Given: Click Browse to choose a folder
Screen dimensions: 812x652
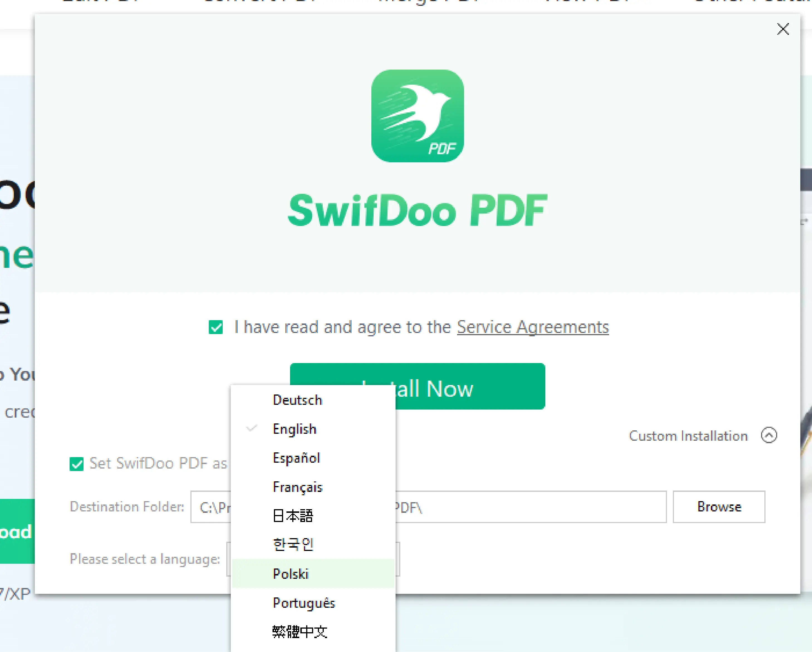Looking at the screenshot, I should click(719, 507).
